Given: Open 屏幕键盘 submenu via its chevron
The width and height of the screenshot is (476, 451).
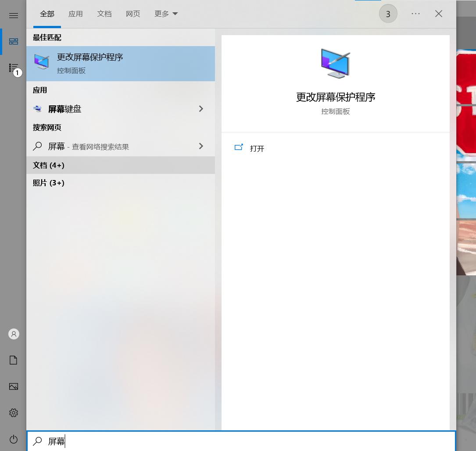Looking at the screenshot, I should (201, 109).
